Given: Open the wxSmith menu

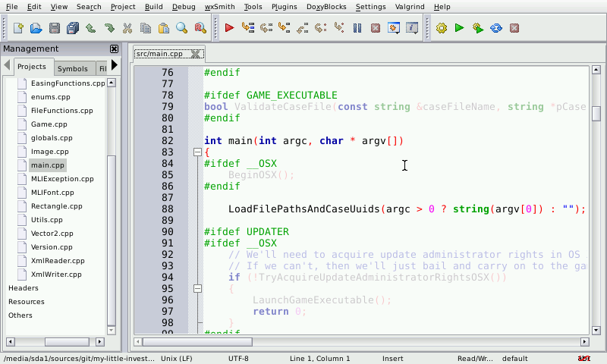Looking at the screenshot, I should (219, 7).
